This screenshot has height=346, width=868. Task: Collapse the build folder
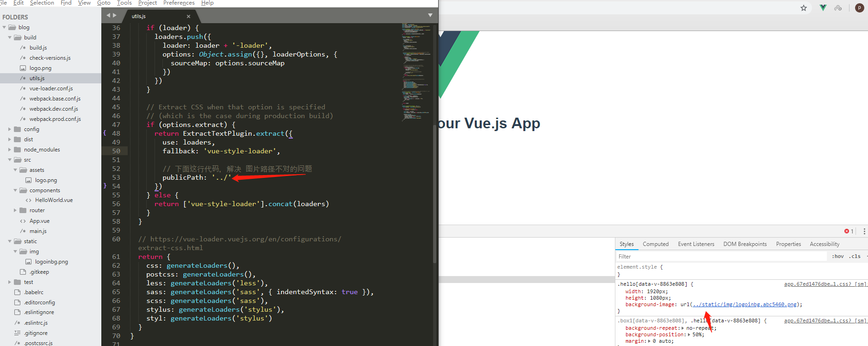click(x=10, y=38)
